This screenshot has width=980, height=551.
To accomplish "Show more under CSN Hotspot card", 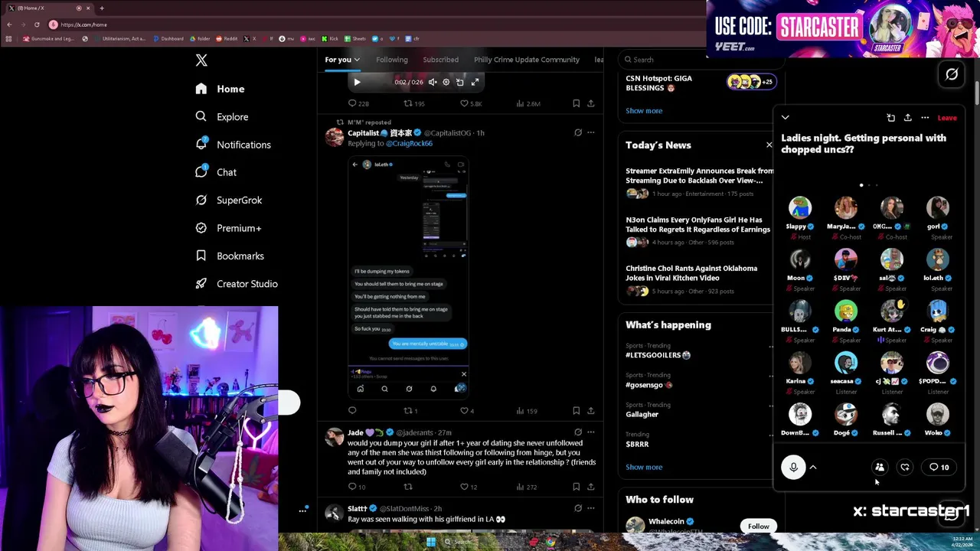I will (644, 111).
